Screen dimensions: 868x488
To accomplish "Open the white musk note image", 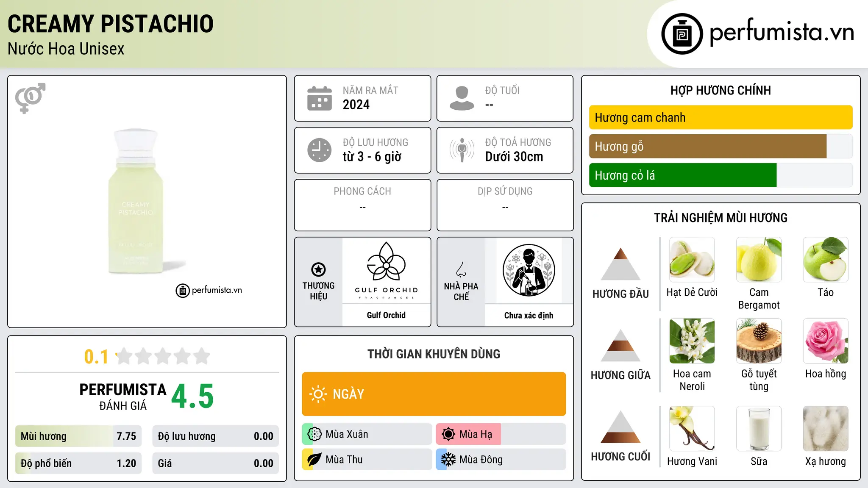I will point(826,429).
